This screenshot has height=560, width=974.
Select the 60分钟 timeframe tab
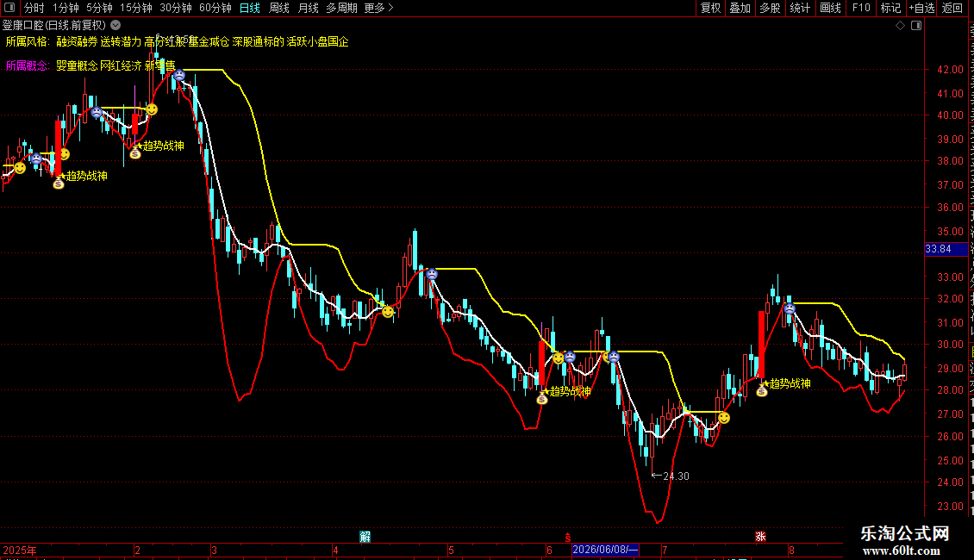point(215,8)
